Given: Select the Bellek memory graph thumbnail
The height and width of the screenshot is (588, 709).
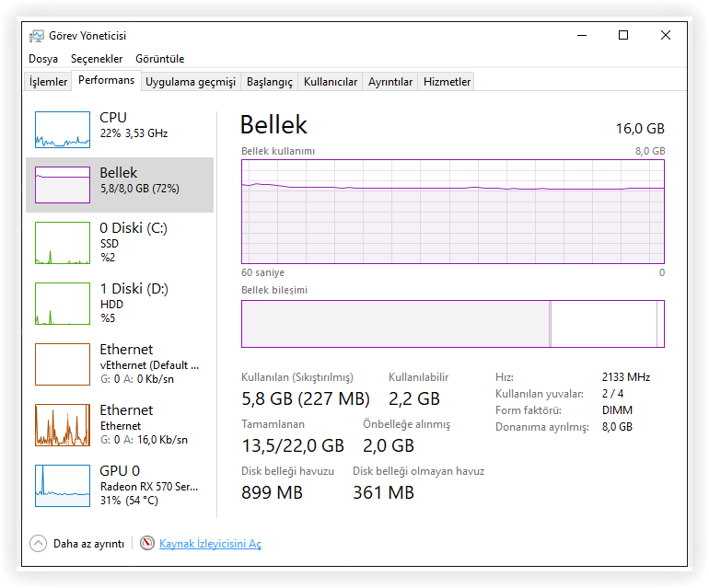Looking at the screenshot, I should [x=63, y=185].
